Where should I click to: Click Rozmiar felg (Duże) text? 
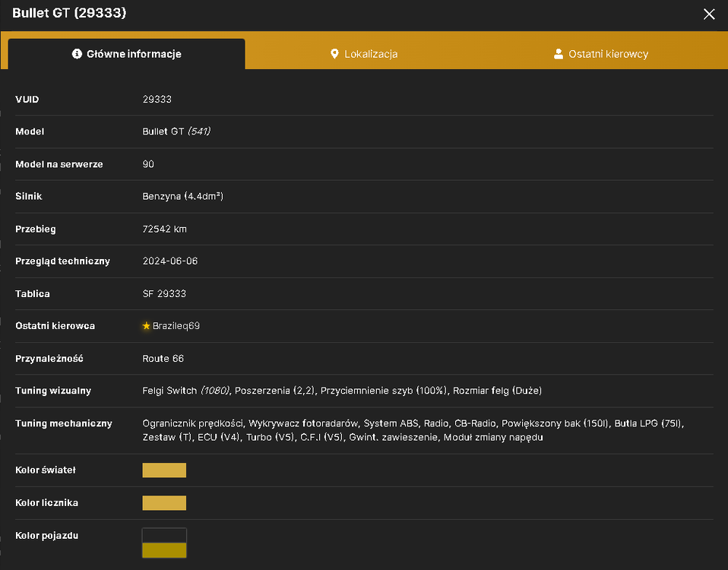497,391
